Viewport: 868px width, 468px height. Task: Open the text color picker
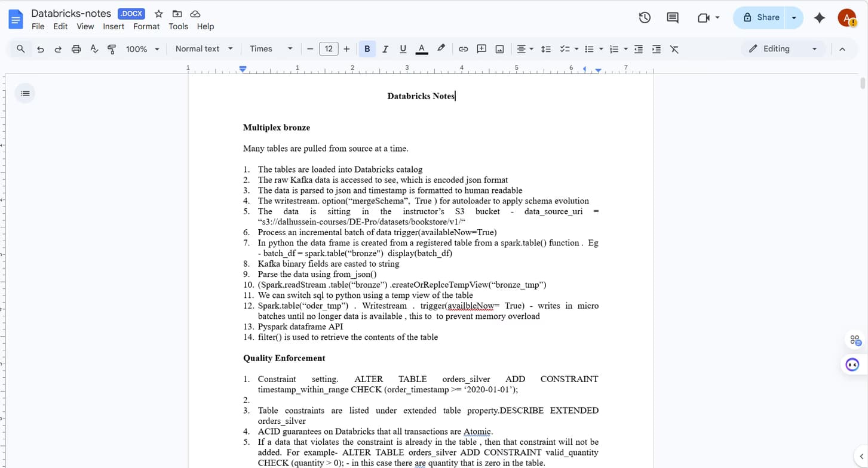pos(422,49)
